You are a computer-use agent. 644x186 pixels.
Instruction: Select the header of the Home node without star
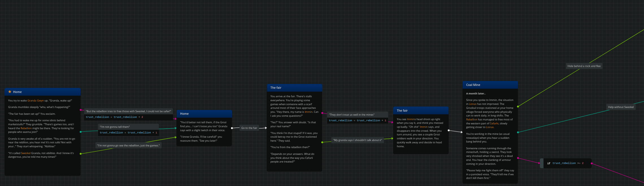click(x=204, y=114)
